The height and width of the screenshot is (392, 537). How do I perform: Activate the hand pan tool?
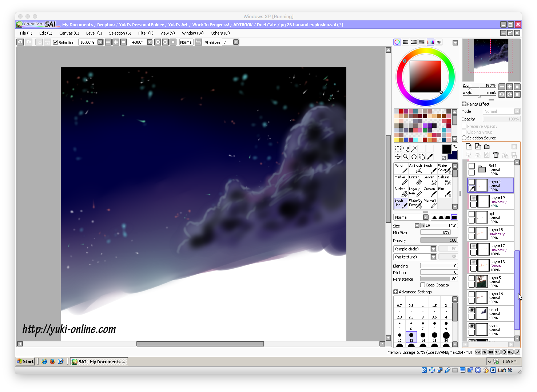[422, 157]
